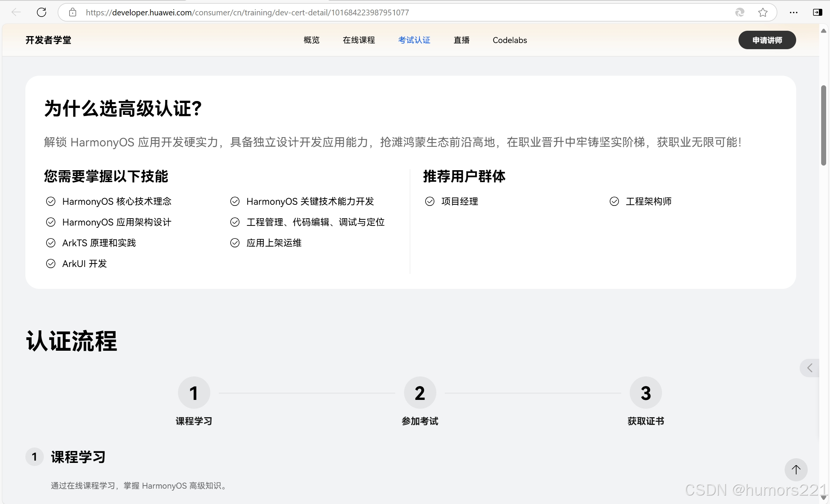Switch to the Codelabs tab
This screenshot has height=504, width=830.
tap(510, 40)
